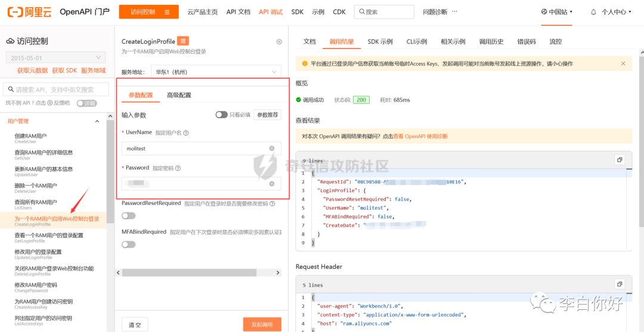Click the help icon next to Password
Screen dimensions: 644x332
178,168
